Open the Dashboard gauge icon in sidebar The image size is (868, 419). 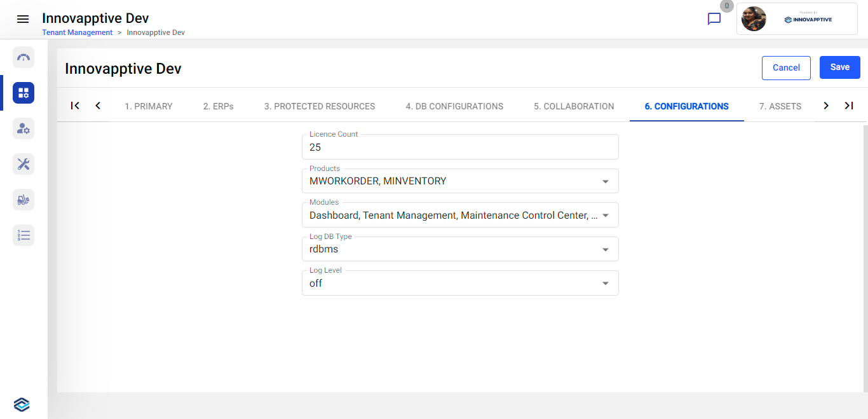click(24, 57)
